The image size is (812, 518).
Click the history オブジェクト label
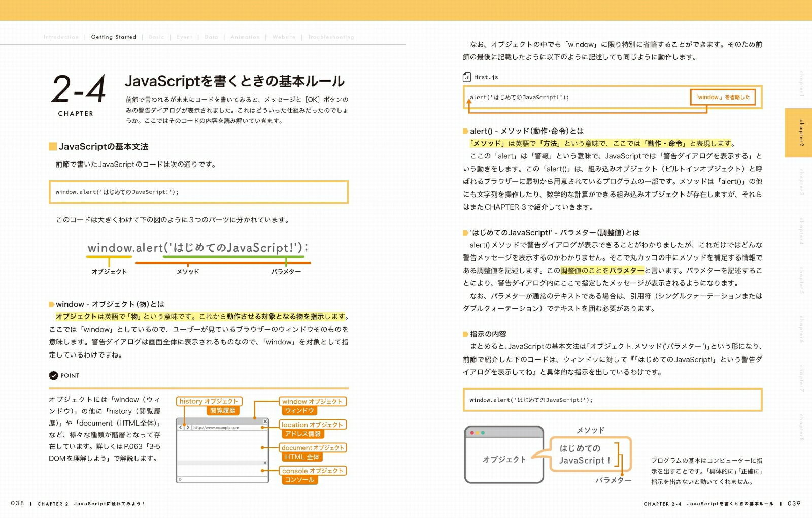point(210,401)
